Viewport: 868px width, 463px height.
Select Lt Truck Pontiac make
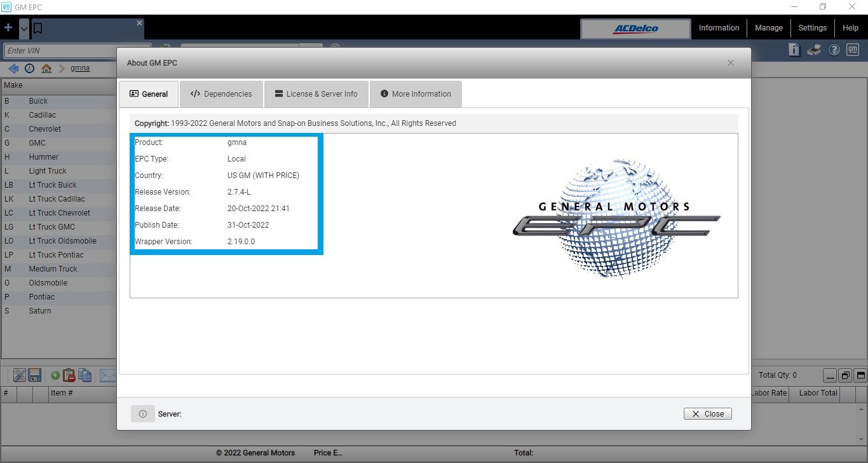59,255
